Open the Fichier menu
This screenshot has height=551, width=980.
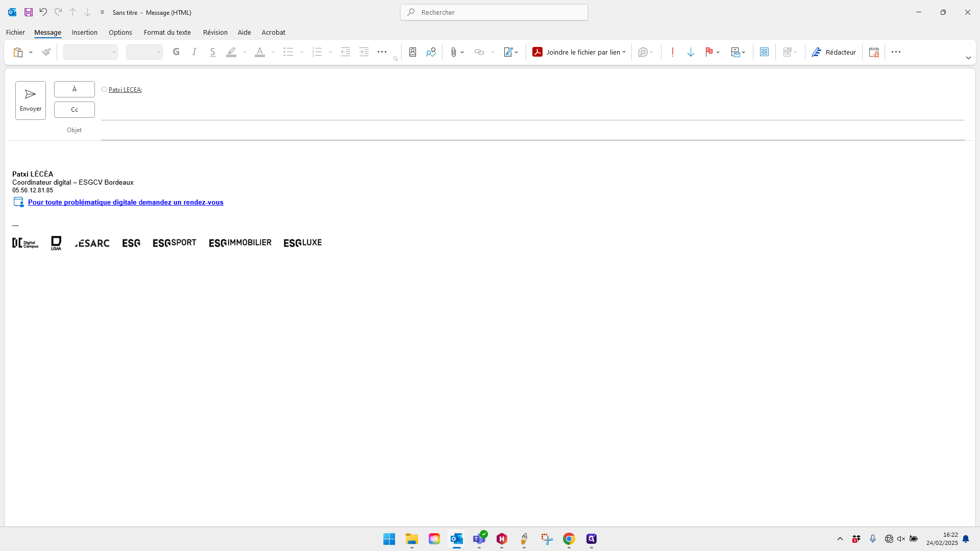click(x=15, y=32)
